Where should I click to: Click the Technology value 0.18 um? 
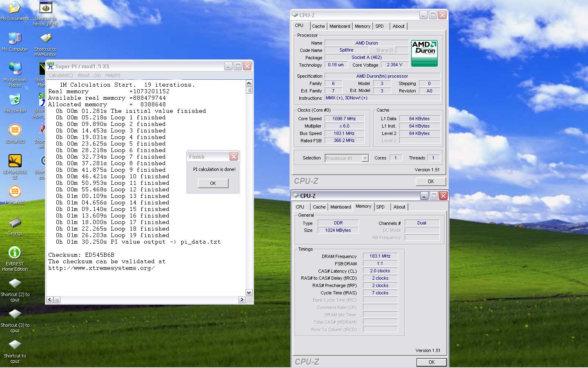click(x=336, y=65)
